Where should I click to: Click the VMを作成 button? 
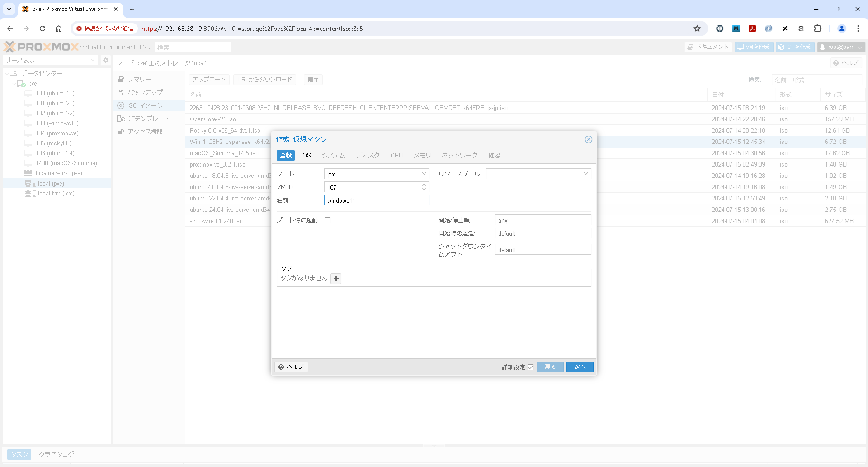754,47
